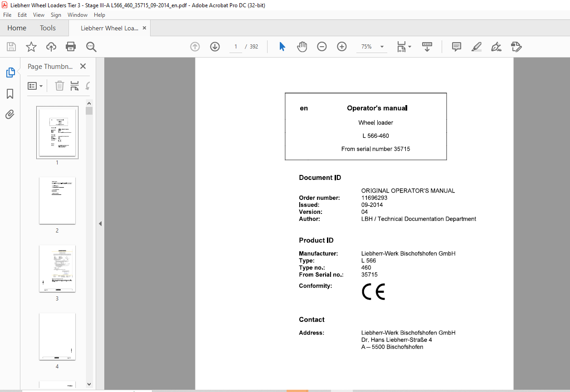Open the View menu
570x392 pixels.
[39, 15]
